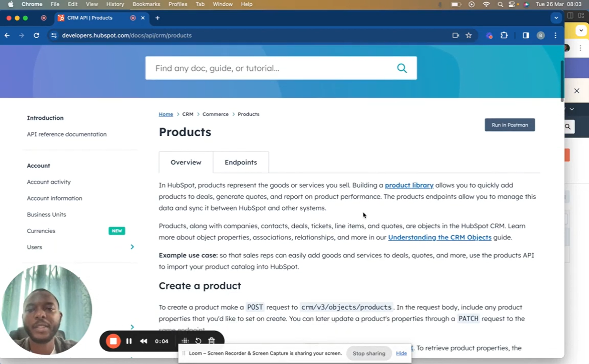Click the battery icon in menu bar
This screenshot has width=589, height=364.
(x=456, y=4)
